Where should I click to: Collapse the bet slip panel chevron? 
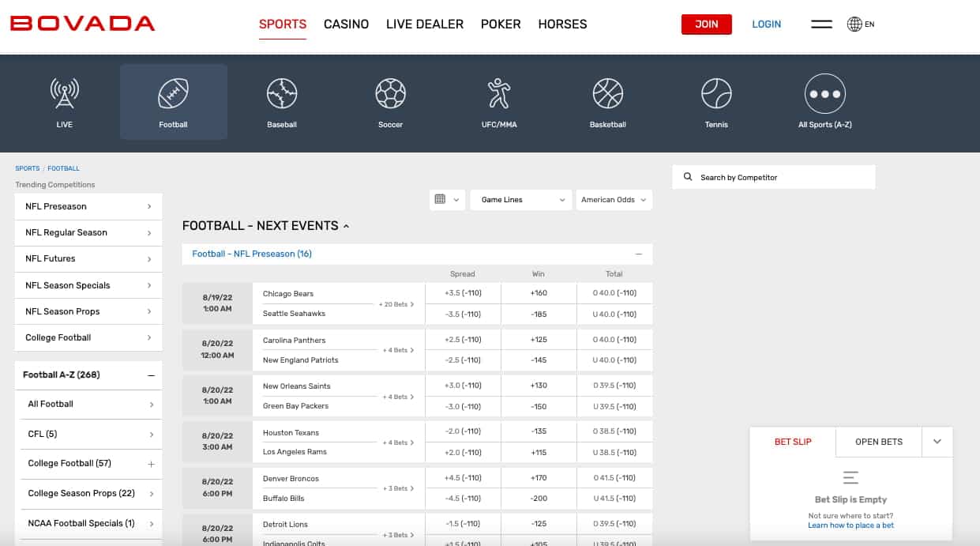937,442
